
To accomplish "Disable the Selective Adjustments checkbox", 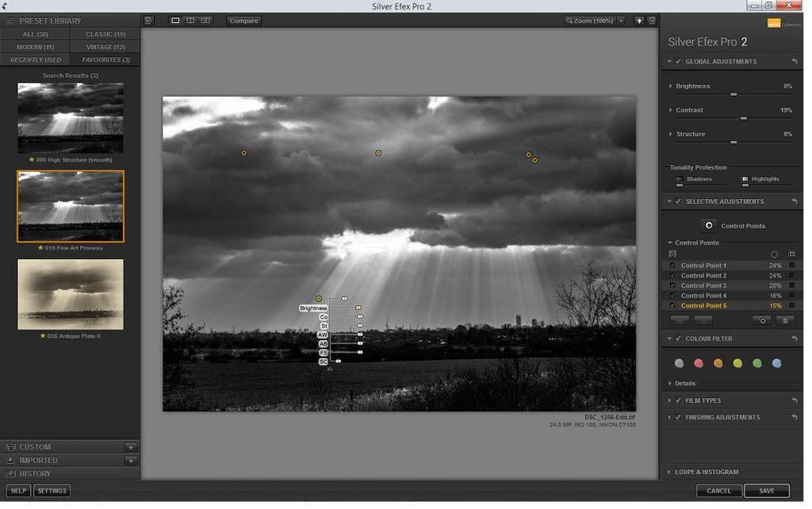I will tap(678, 202).
